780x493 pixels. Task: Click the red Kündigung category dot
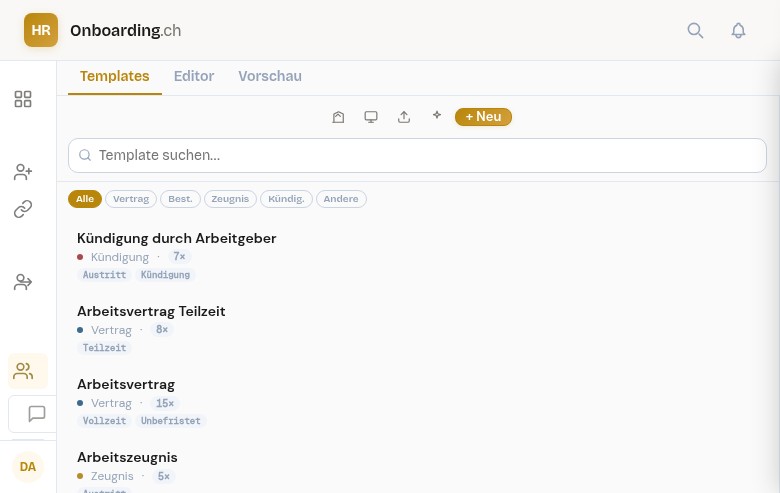[x=80, y=257]
